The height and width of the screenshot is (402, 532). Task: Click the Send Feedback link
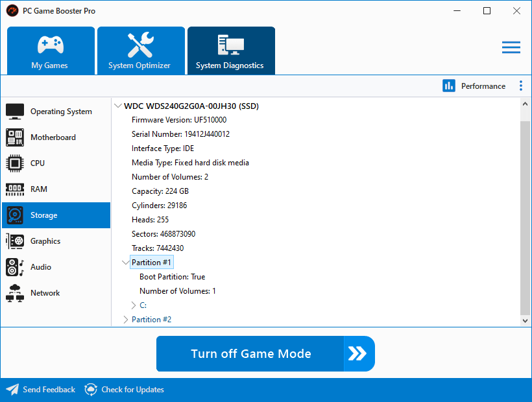pyautogui.click(x=48, y=389)
